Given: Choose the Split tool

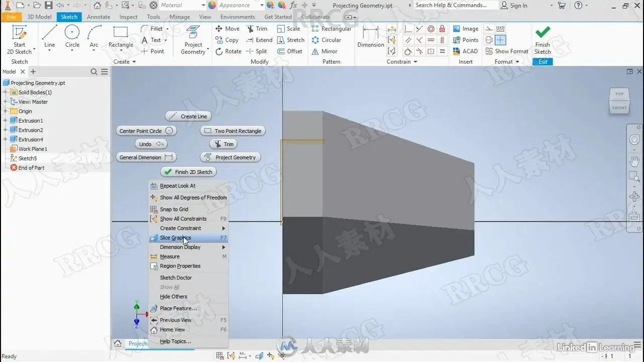Looking at the screenshot, I should (x=257, y=51).
